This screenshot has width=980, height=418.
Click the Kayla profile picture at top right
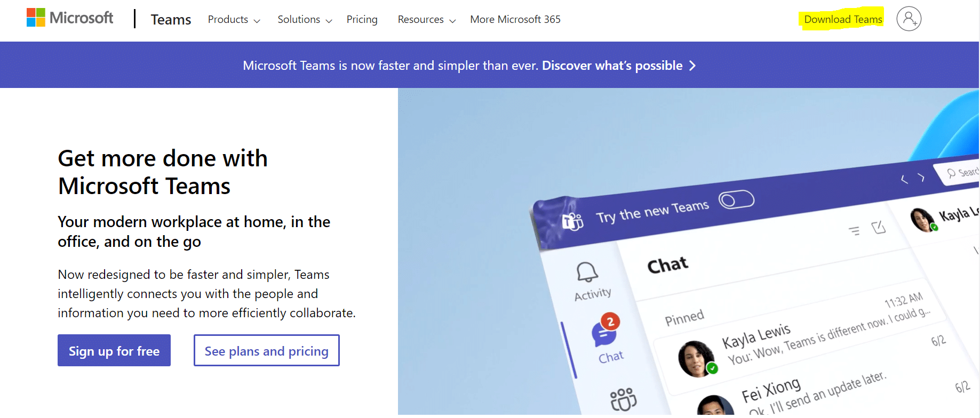point(923,220)
